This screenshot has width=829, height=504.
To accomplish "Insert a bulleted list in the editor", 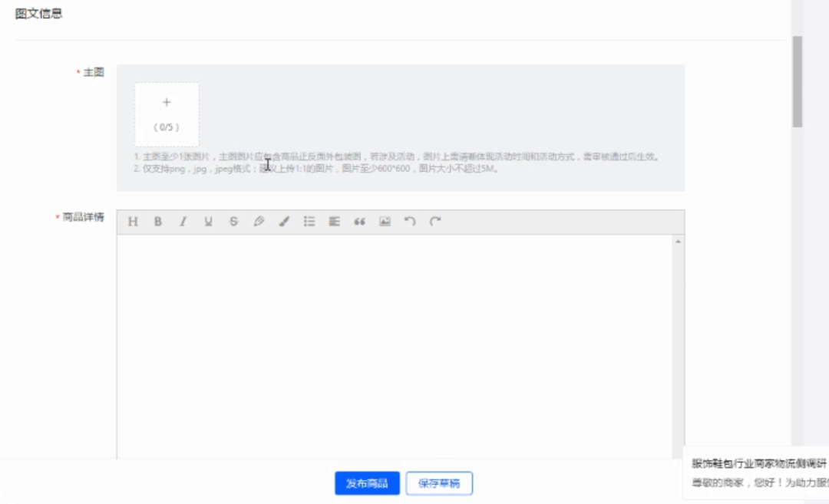I will click(x=309, y=222).
